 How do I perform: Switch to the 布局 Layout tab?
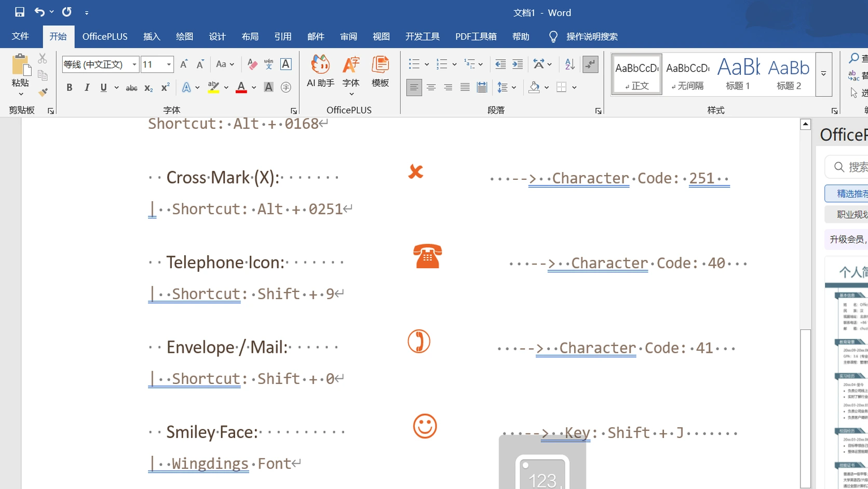[250, 36]
